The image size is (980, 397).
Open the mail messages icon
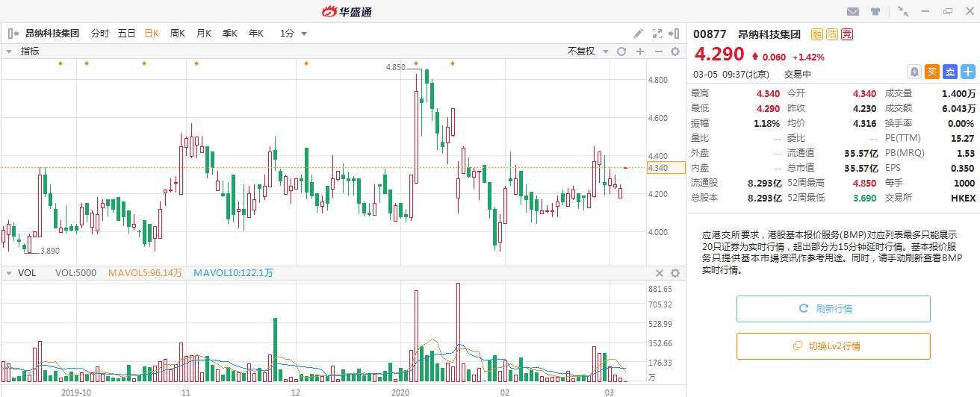pyautogui.click(x=853, y=11)
